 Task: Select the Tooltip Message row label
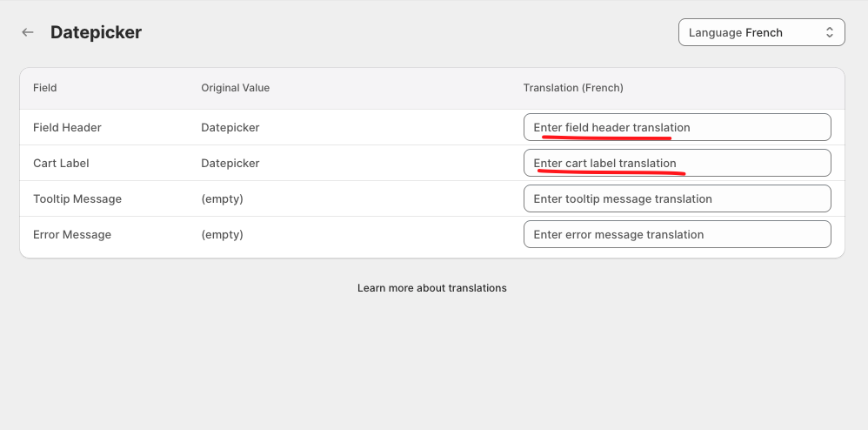tap(77, 198)
